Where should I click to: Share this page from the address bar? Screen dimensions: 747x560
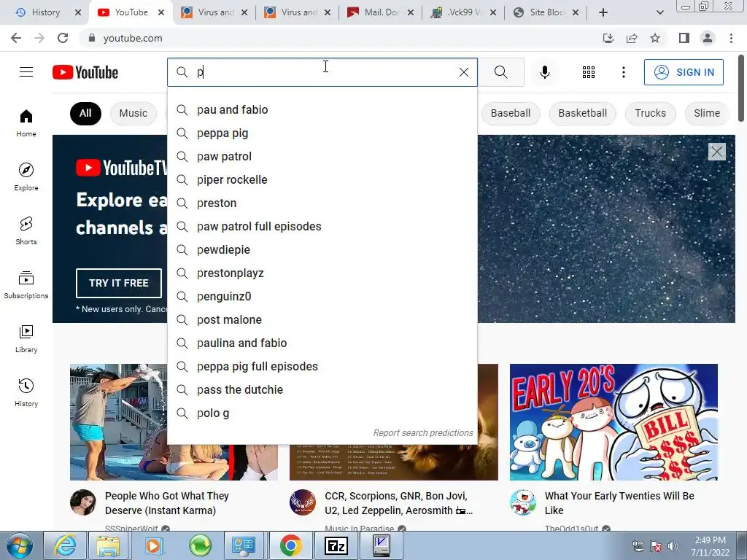click(x=632, y=38)
